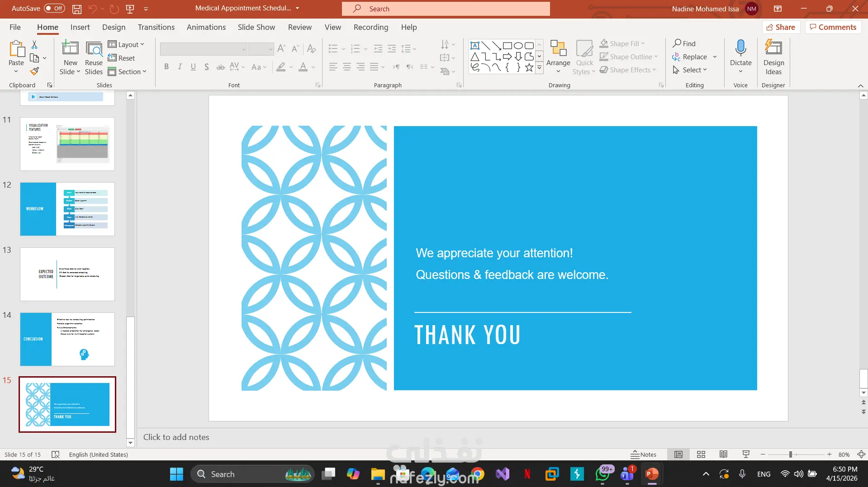Collapse the ribbon with the chevron
Image resolution: width=868 pixels, height=487 pixels.
pyautogui.click(x=860, y=85)
